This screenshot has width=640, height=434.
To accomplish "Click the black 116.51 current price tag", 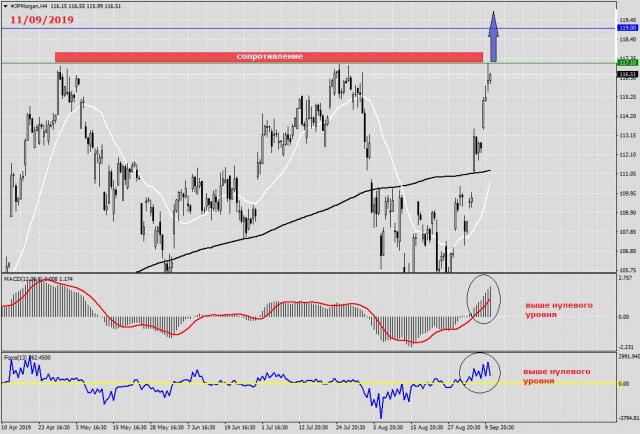I will coord(627,74).
